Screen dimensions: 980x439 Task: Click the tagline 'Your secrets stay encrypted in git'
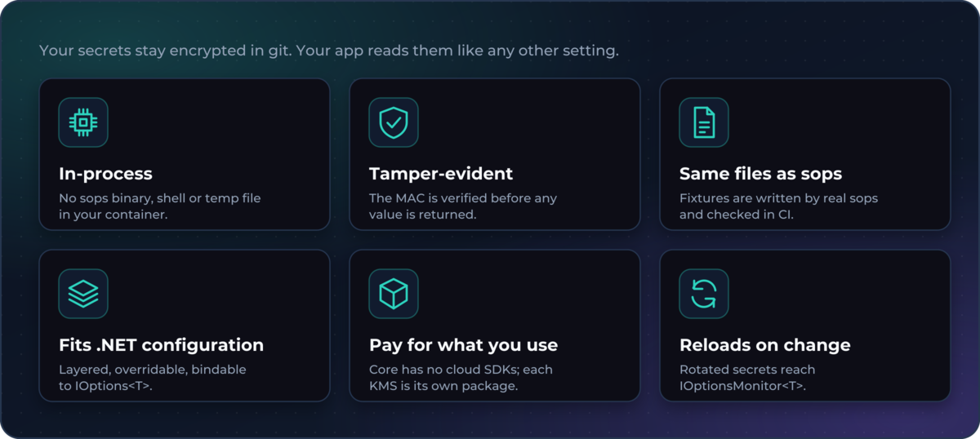165,51
